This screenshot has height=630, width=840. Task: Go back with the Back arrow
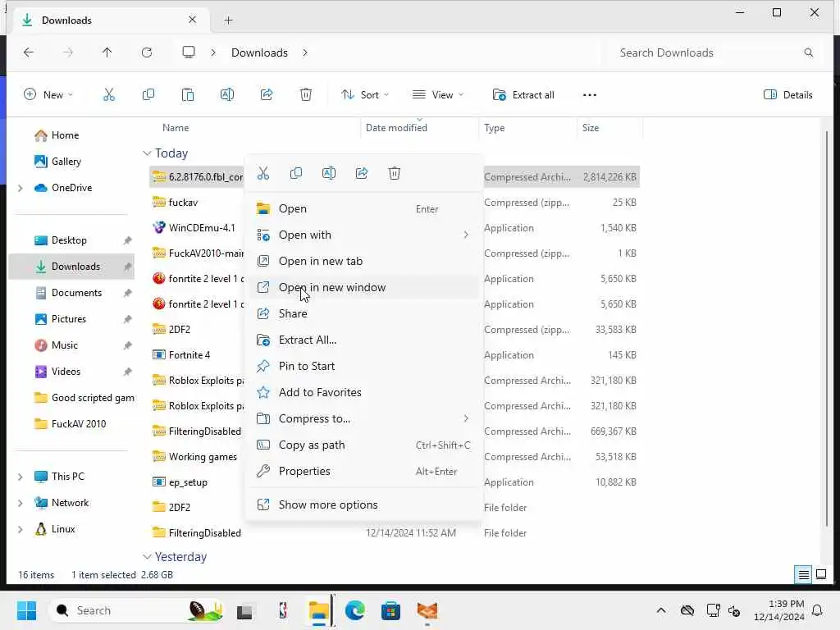pyautogui.click(x=29, y=52)
